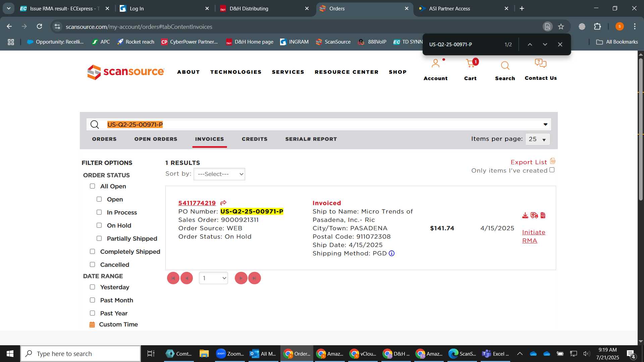Reload the page in Chrome
Screen dimensions: 644x362
click(39, 26)
